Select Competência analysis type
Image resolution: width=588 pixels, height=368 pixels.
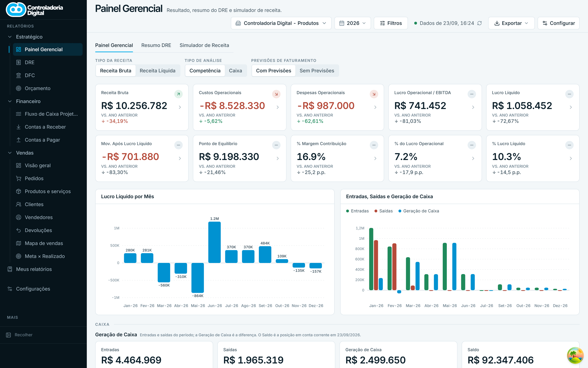click(205, 71)
